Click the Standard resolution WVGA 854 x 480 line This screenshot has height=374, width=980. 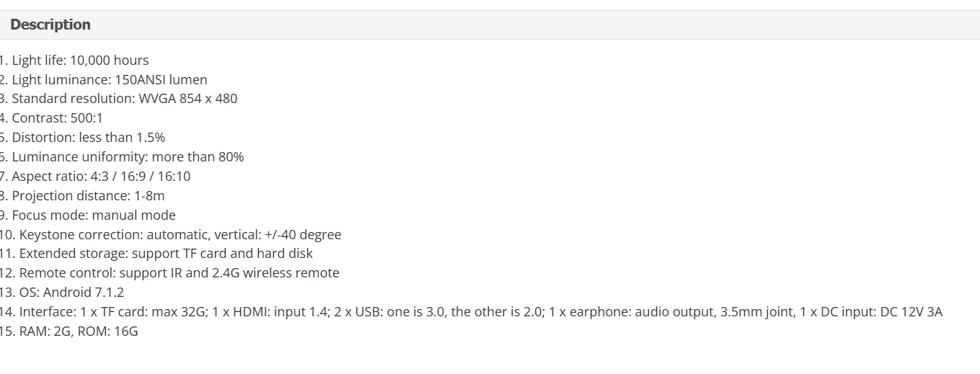point(118,99)
